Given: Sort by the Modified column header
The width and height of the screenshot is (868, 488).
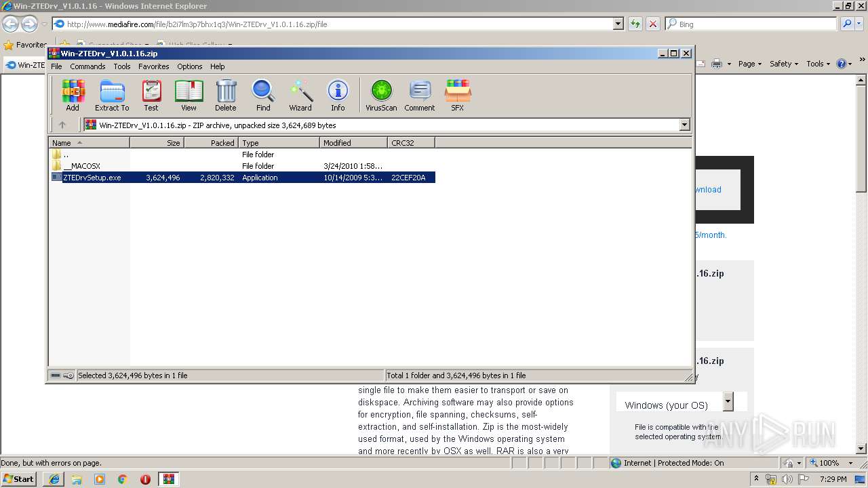Looking at the screenshot, I should click(x=353, y=142).
